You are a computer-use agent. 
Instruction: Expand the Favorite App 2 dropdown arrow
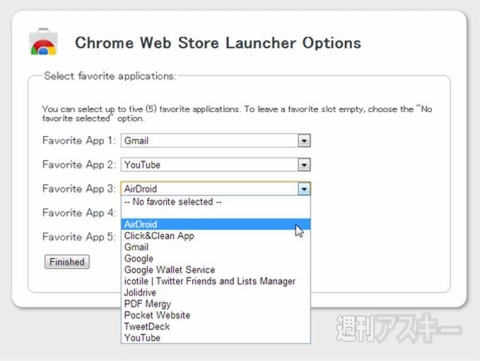(x=304, y=165)
